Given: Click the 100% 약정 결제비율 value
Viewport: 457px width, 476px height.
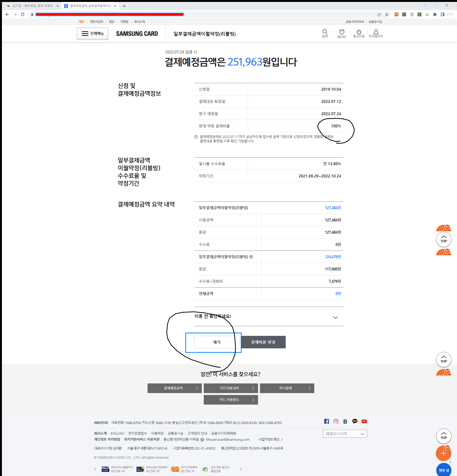Looking at the screenshot, I should point(336,126).
